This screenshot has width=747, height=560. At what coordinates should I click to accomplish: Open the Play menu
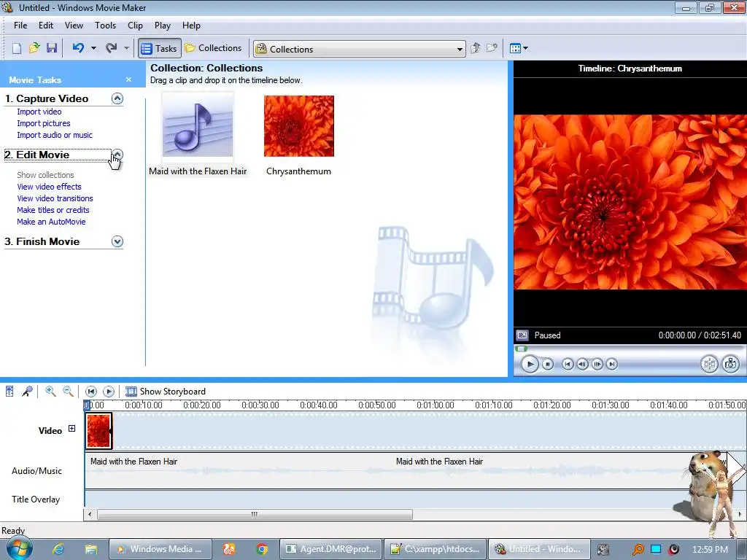(163, 26)
